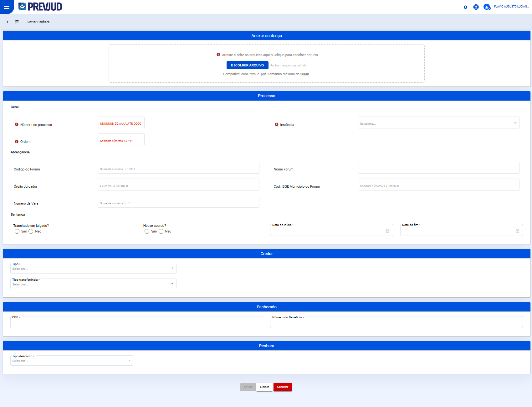Open the hamburger main menu
The image size is (532, 407).
point(6,7)
